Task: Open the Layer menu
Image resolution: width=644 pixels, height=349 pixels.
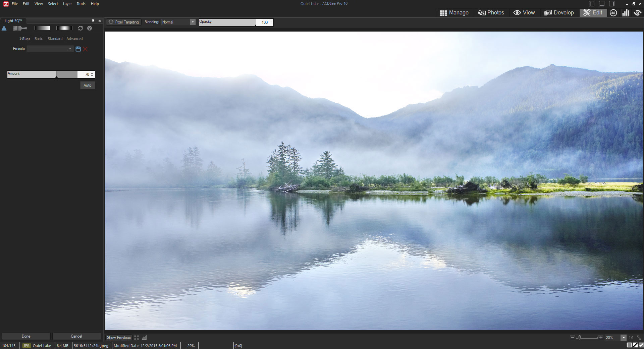Action: pos(67,4)
